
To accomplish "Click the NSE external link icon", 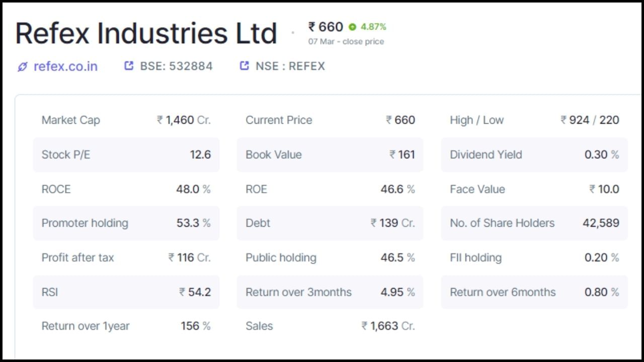I will 245,66.
